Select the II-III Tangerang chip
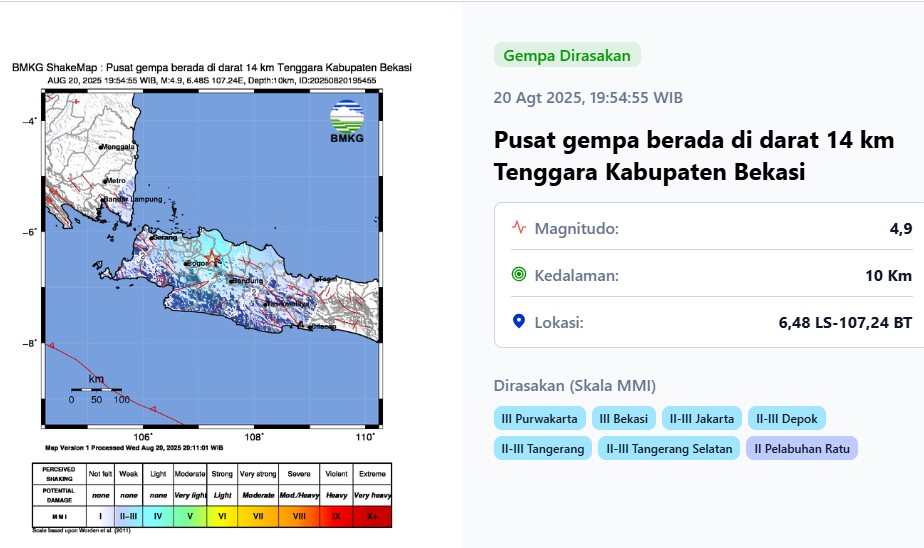924x548 pixels. 542,449
